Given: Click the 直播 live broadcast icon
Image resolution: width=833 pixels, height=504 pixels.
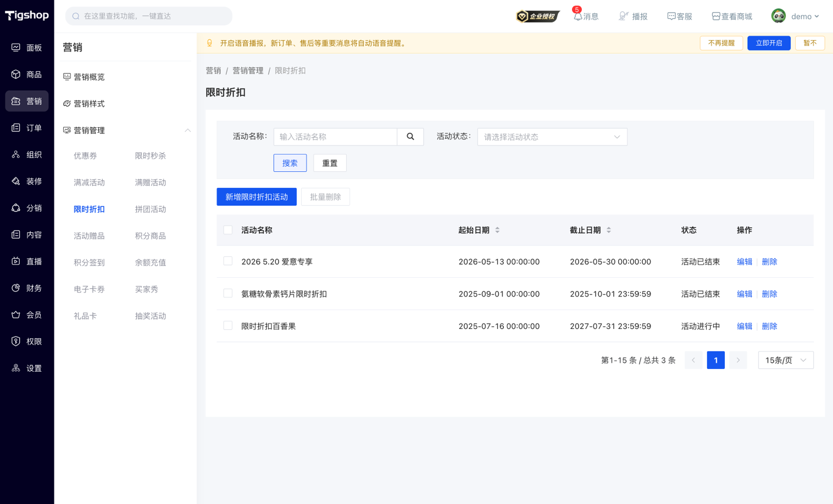Looking at the screenshot, I should pos(16,261).
